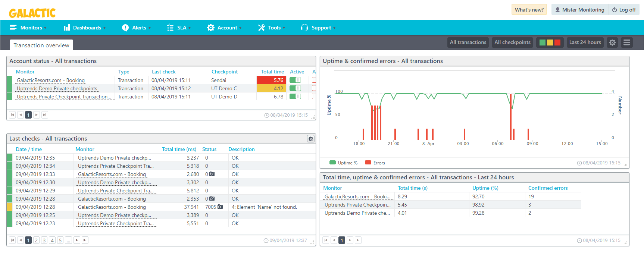Viewport: 644px width, 261px height.
Task: Open the Last 24 hours period selector
Action: click(x=585, y=43)
